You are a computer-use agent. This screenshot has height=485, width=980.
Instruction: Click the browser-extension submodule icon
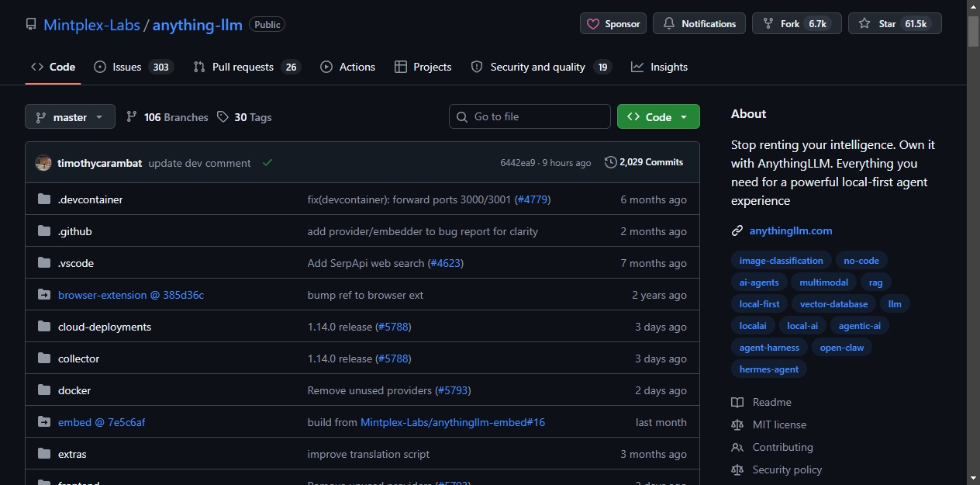(x=44, y=295)
